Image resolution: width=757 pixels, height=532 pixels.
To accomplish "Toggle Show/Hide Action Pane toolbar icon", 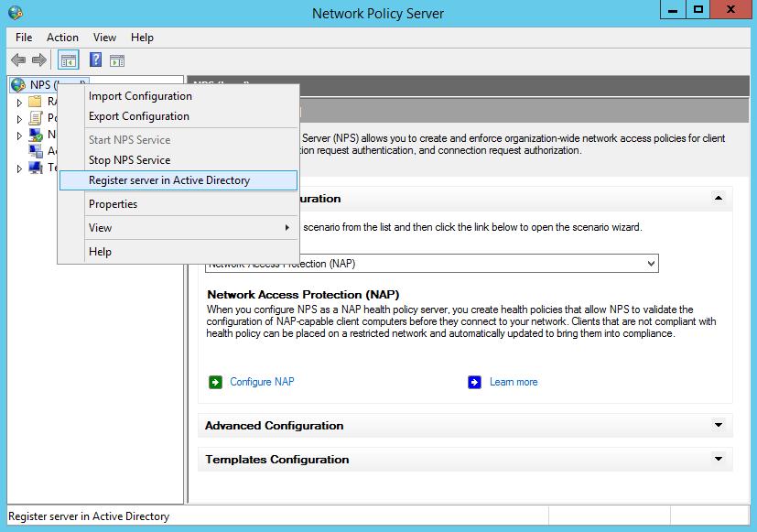I will [x=117, y=60].
